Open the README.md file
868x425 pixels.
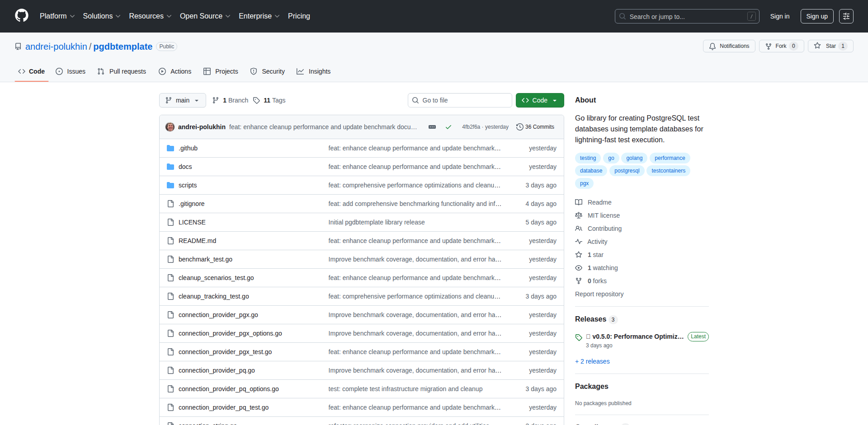(x=197, y=241)
